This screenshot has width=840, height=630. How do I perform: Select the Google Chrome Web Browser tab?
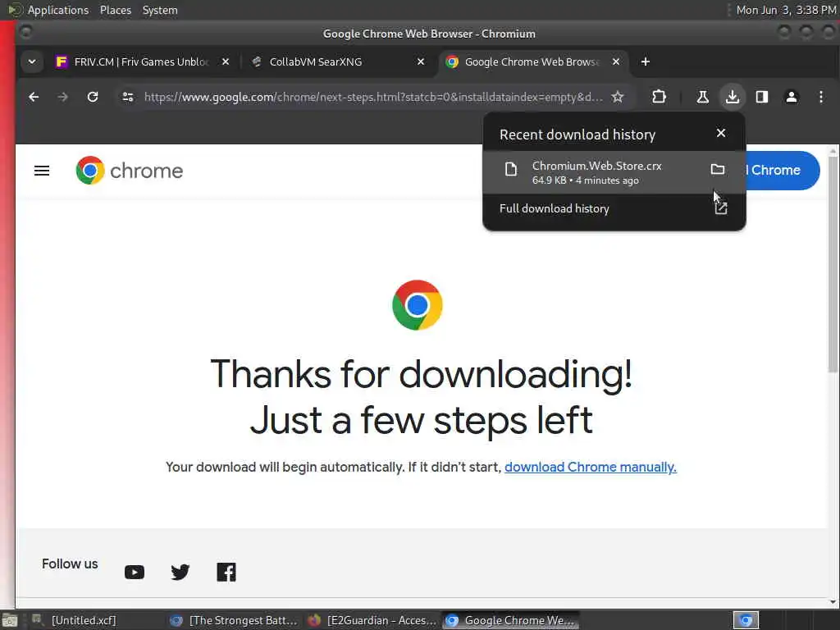[533, 62]
